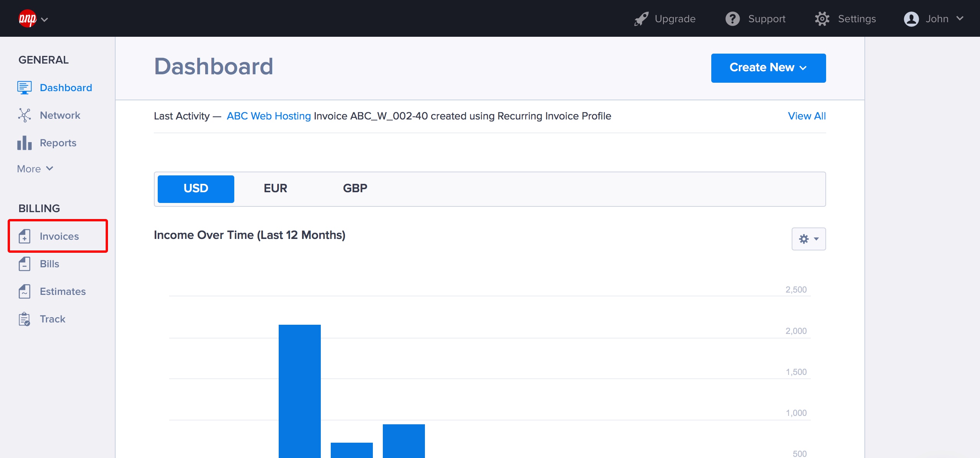Open the ABC Web Hosting link
The height and width of the screenshot is (458, 980).
click(x=269, y=116)
